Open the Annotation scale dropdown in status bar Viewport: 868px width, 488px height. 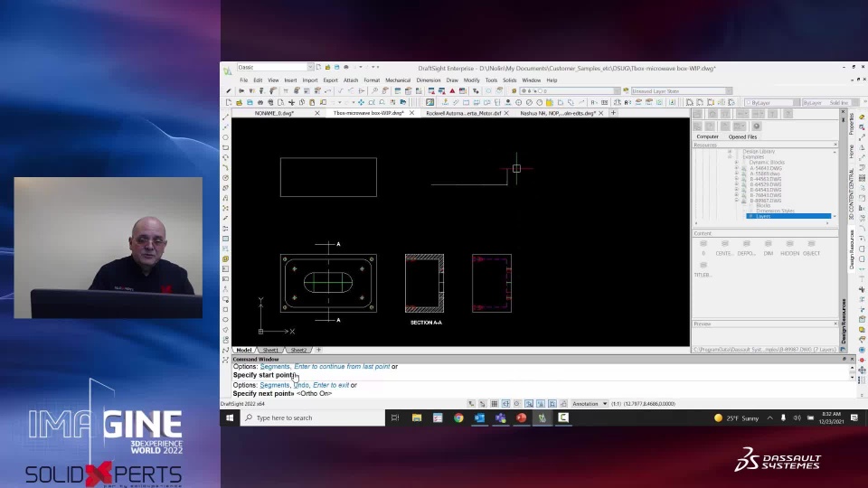coord(590,404)
